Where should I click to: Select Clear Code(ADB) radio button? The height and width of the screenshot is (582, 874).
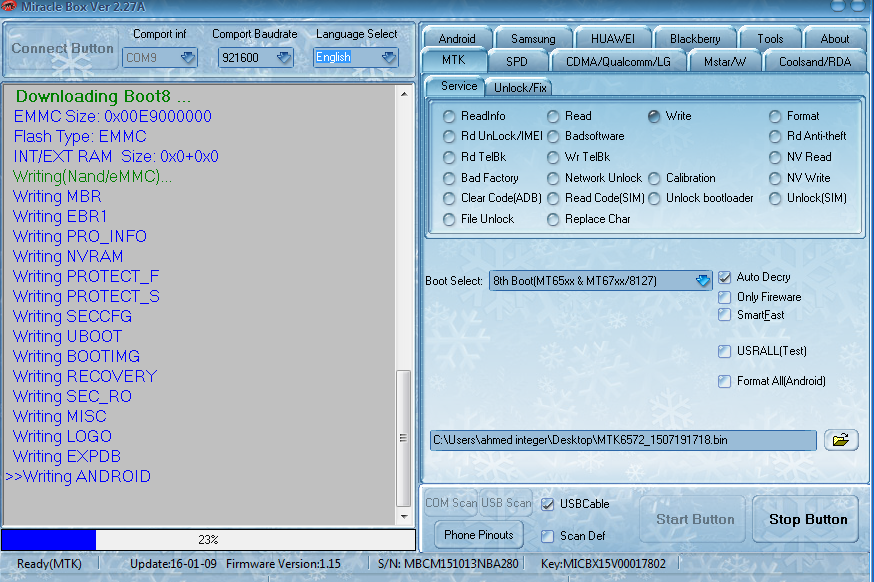click(x=449, y=198)
